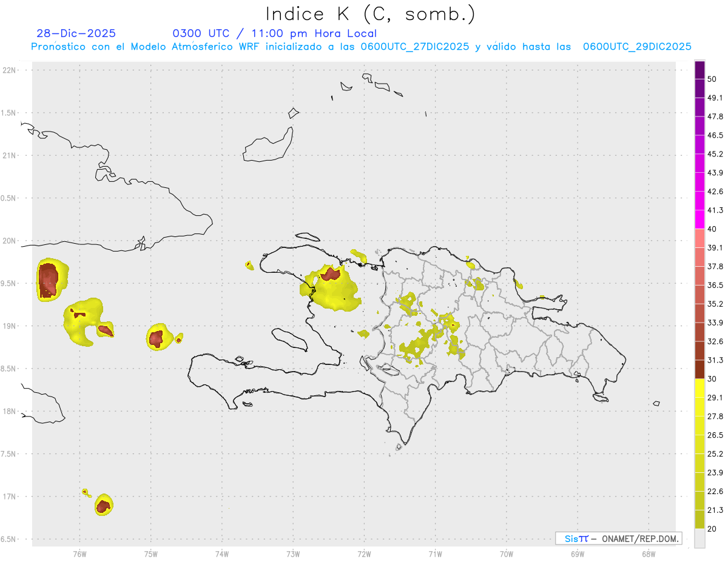Select the bright yellow legend segment between 29.1 and 30

700,388
